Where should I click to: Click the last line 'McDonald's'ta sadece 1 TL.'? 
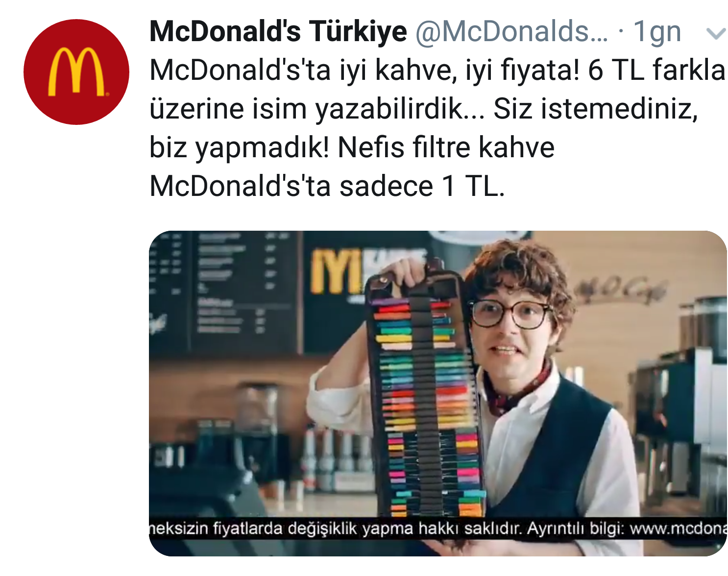327,187
